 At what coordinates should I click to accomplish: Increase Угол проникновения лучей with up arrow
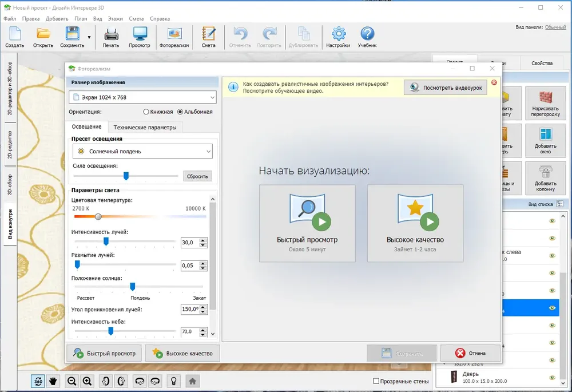tap(203, 307)
